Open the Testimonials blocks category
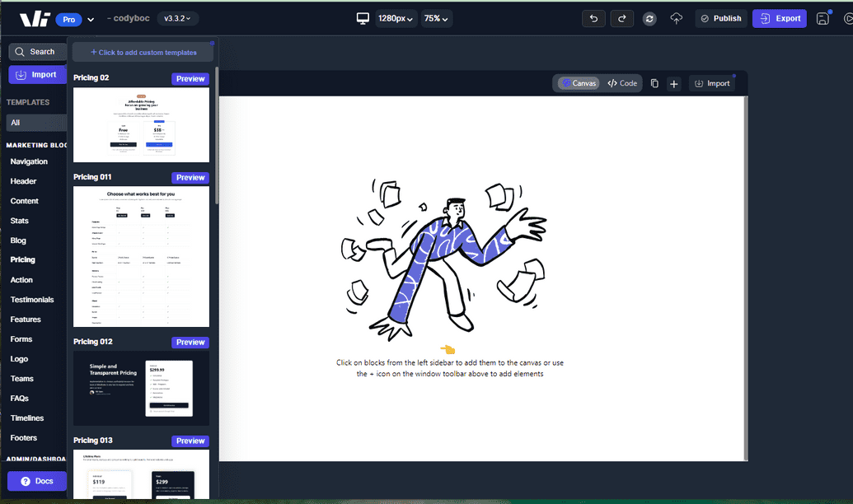The height and width of the screenshot is (504, 853). [x=32, y=300]
